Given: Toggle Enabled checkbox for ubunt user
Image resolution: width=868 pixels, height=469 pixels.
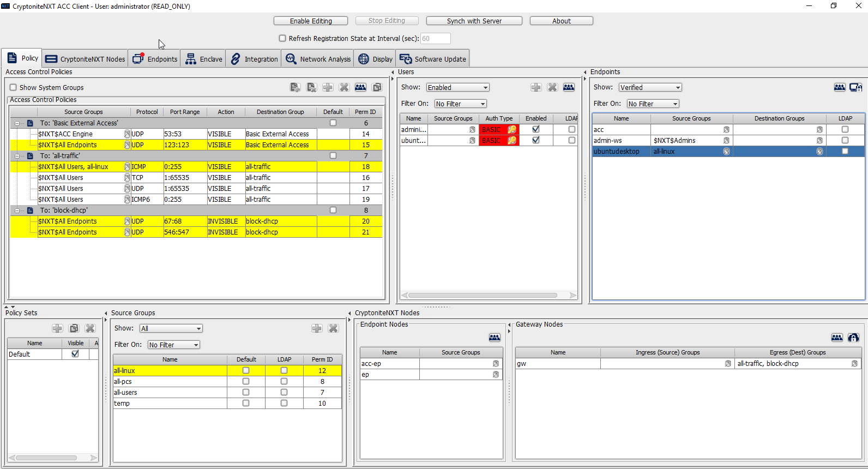Looking at the screenshot, I should (536, 140).
